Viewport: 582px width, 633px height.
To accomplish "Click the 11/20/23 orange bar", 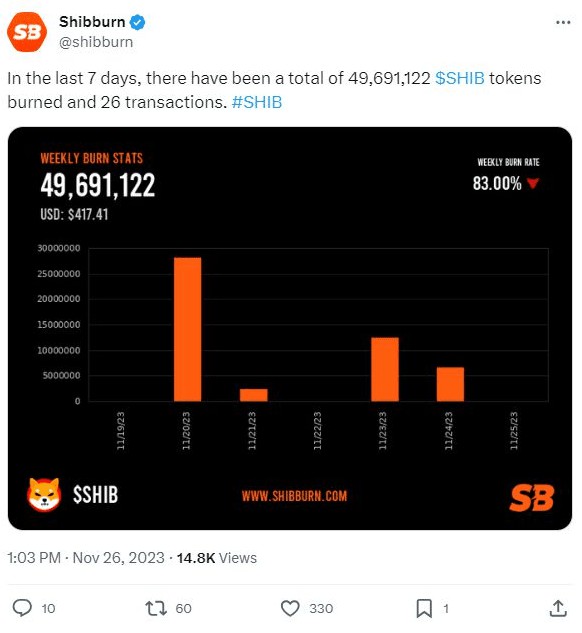I will pyautogui.click(x=188, y=329).
